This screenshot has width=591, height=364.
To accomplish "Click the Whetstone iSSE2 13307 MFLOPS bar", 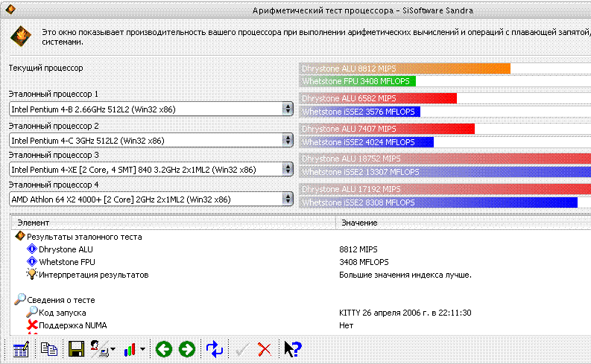I will tap(445, 172).
